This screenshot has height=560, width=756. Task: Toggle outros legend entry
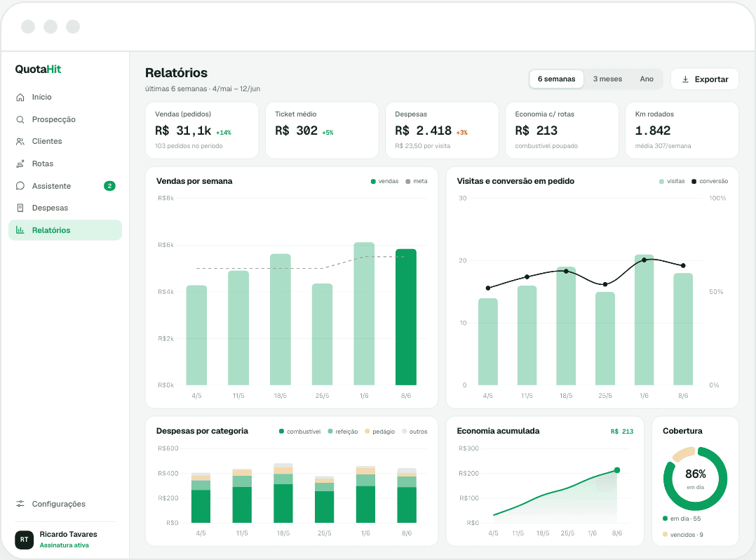point(414,432)
